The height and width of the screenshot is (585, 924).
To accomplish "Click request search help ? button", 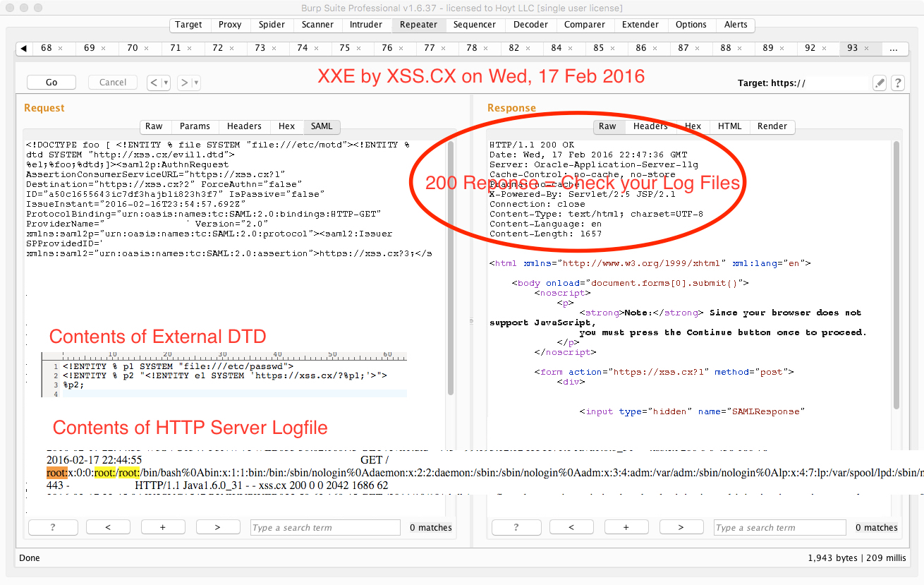I will [53, 527].
